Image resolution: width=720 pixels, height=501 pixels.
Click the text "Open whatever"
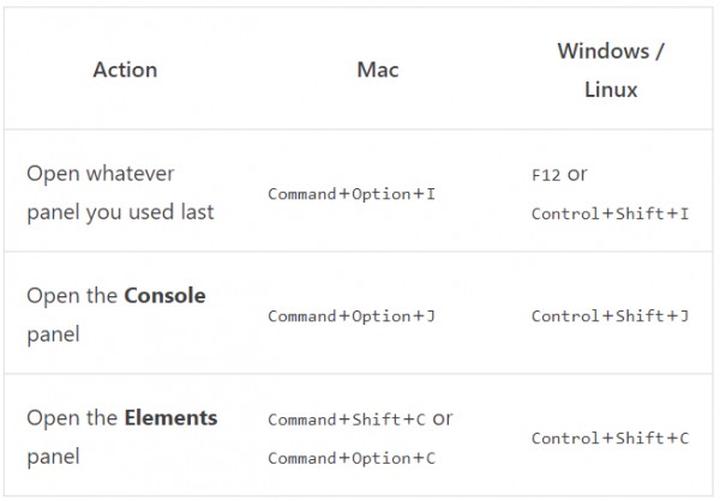pyautogui.click(x=101, y=173)
